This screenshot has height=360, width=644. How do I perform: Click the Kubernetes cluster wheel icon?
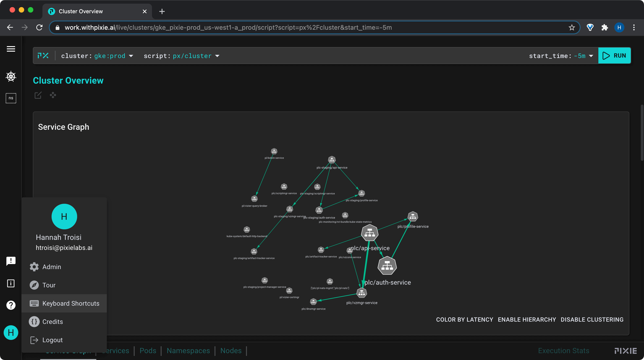(11, 77)
